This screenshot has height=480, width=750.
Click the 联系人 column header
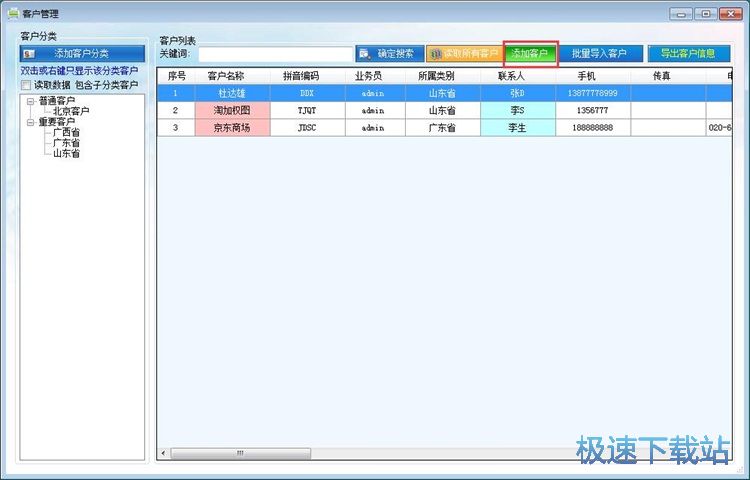pyautogui.click(x=518, y=76)
